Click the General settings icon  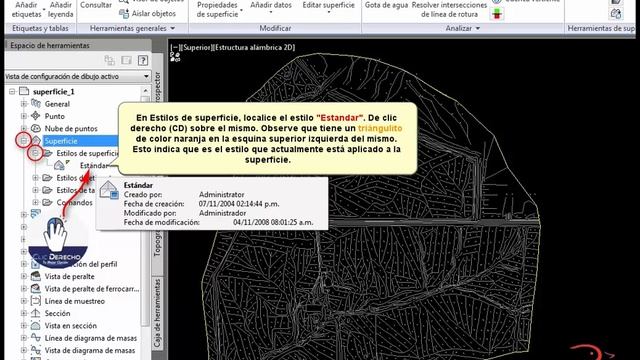[x=36, y=104]
